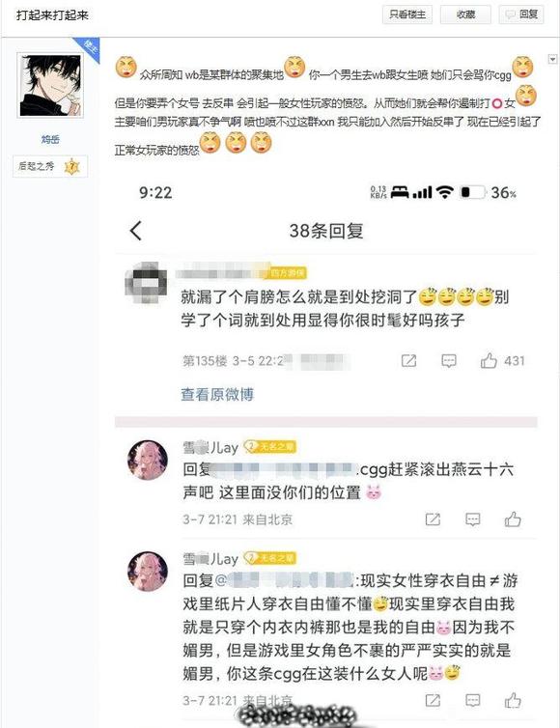This screenshot has height=728, width=560.
Task: Tap the first 雪…儿ay reply's pink avatar
Action: [x=148, y=461]
